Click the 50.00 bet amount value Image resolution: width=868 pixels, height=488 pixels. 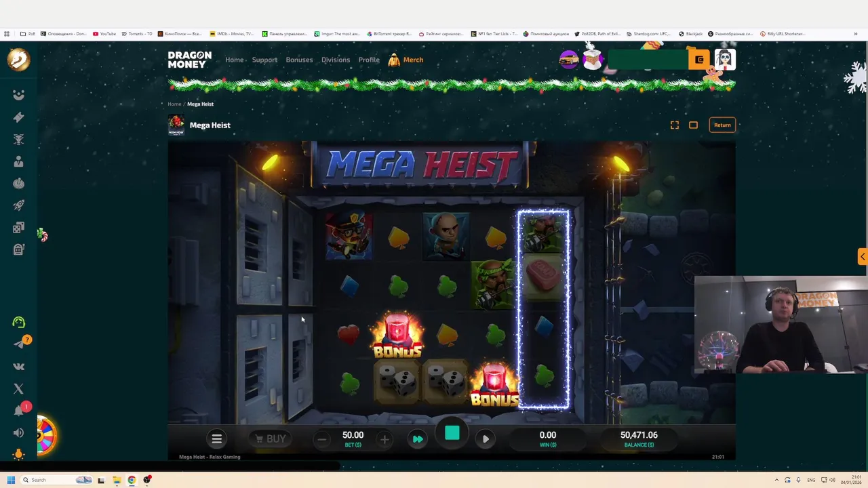click(353, 435)
